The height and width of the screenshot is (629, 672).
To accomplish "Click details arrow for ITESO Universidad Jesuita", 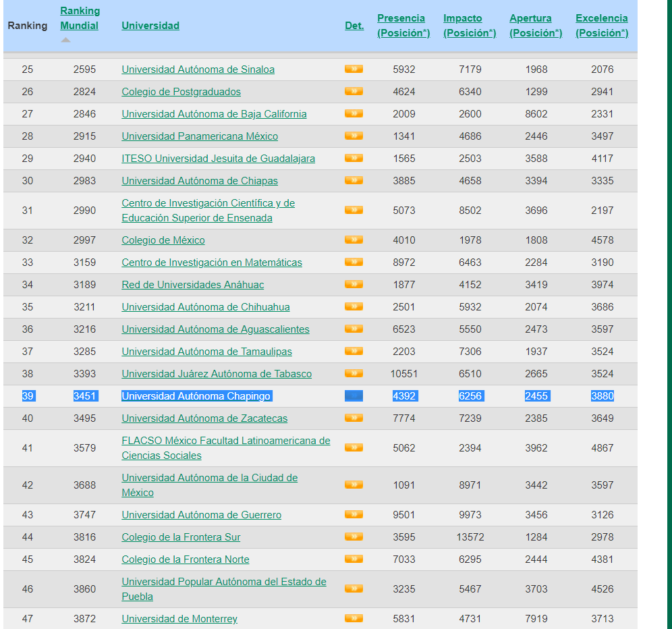I will (354, 158).
